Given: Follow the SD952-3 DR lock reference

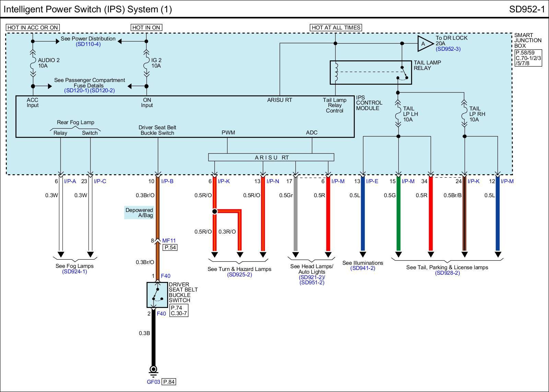Looking at the screenshot, I should [448, 49].
